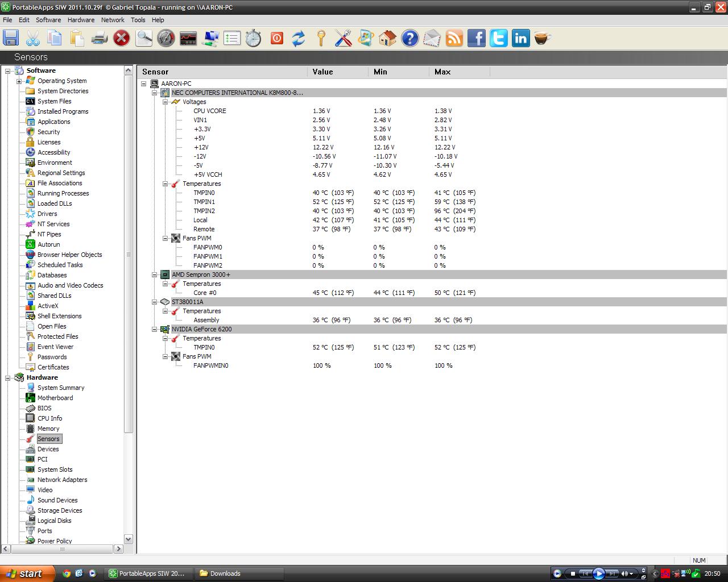Open the Software menu

pyautogui.click(x=48, y=20)
